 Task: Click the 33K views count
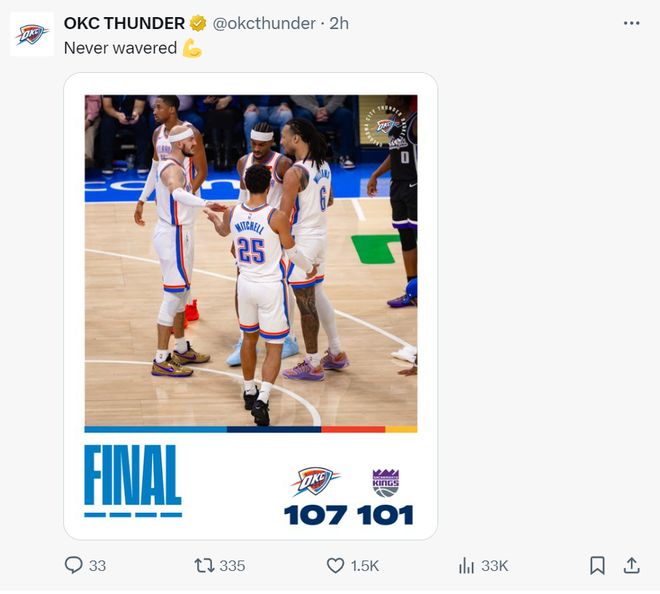click(x=495, y=565)
